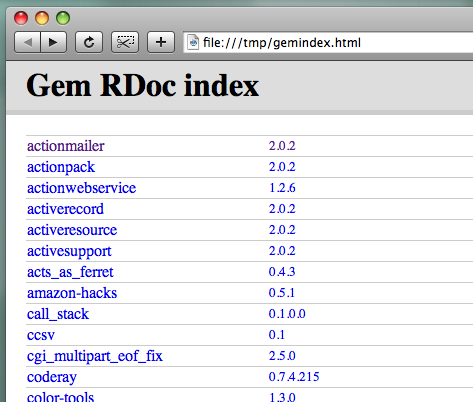Click version 1.3.0 for color-tools
This screenshot has height=402, width=473.
pyautogui.click(x=282, y=397)
